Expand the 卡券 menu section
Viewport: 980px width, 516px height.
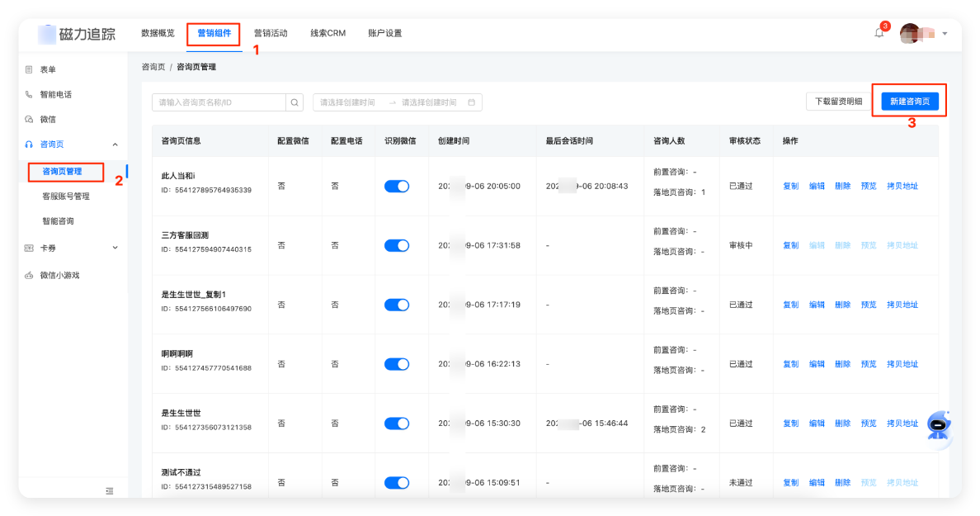click(115, 248)
